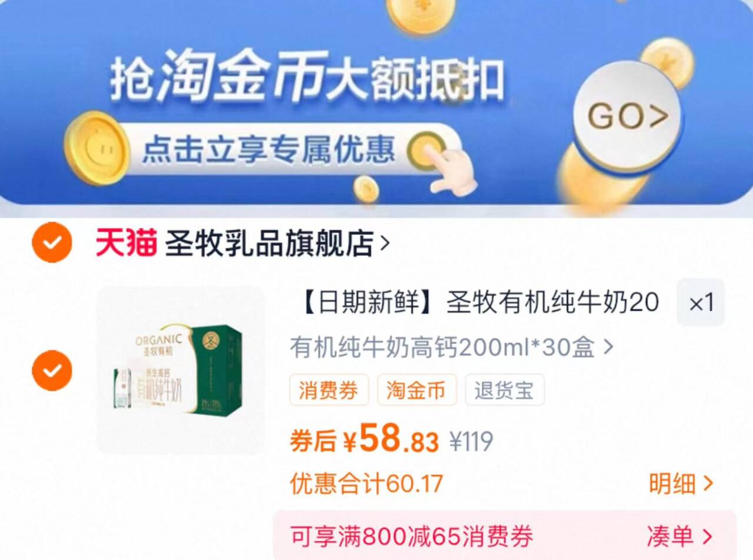The image size is (753, 560).
Task: Expand the 明细 discount details
Action: click(681, 484)
